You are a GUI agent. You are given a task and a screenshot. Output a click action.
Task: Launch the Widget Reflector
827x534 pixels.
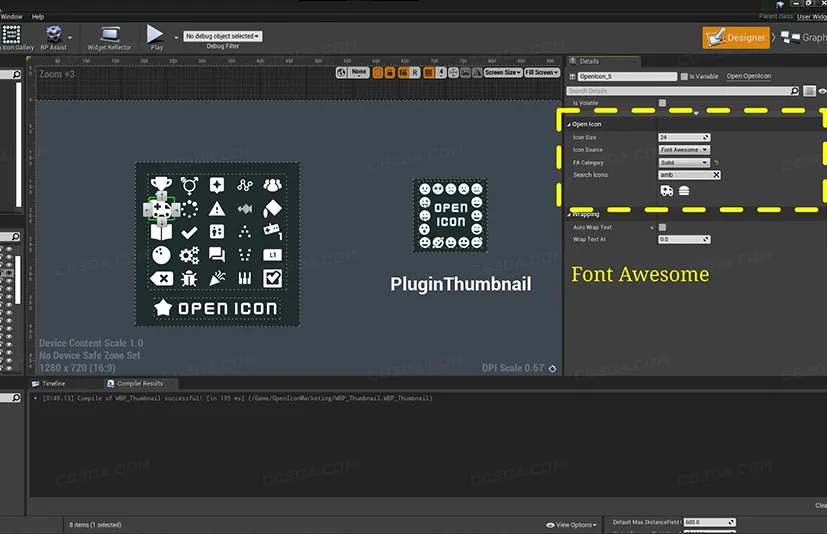pos(109,38)
